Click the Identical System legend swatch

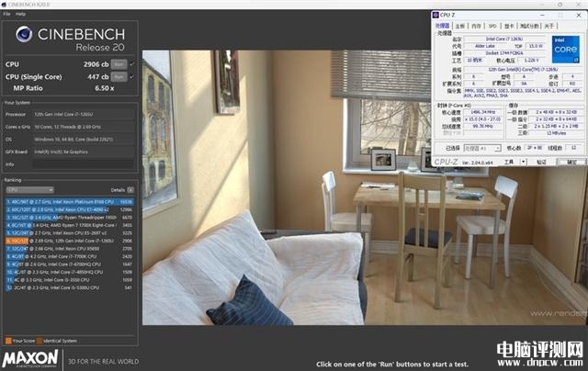click(39, 341)
